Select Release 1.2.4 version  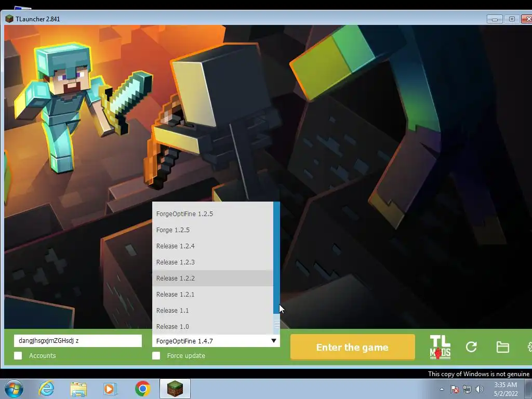[212, 246]
